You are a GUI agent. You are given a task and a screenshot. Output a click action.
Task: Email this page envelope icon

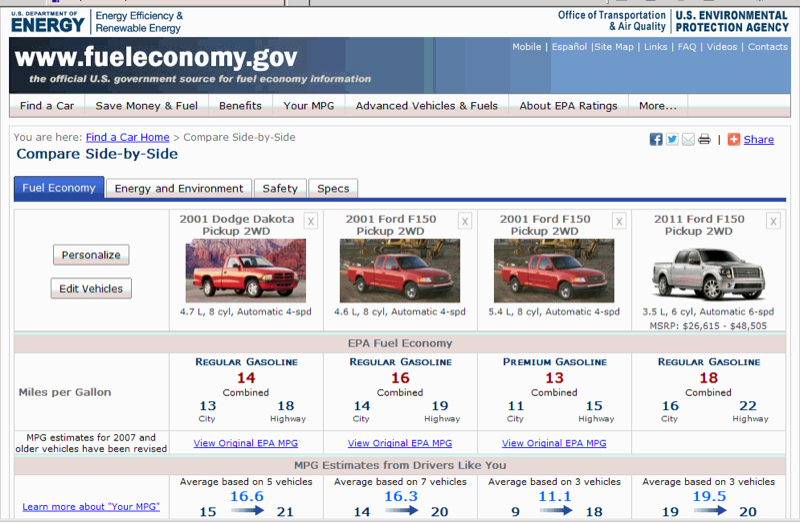pyautogui.click(x=688, y=139)
